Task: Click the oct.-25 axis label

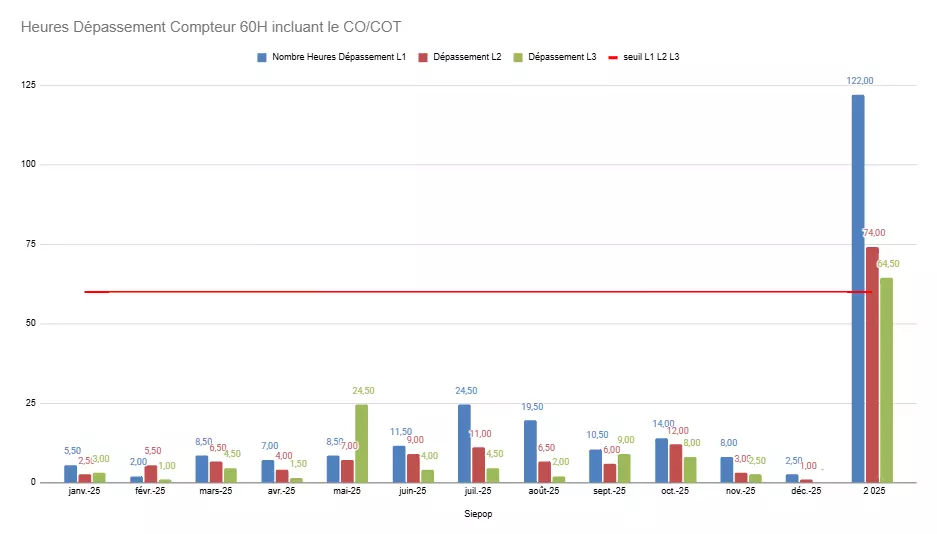Action: click(x=675, y=491)
